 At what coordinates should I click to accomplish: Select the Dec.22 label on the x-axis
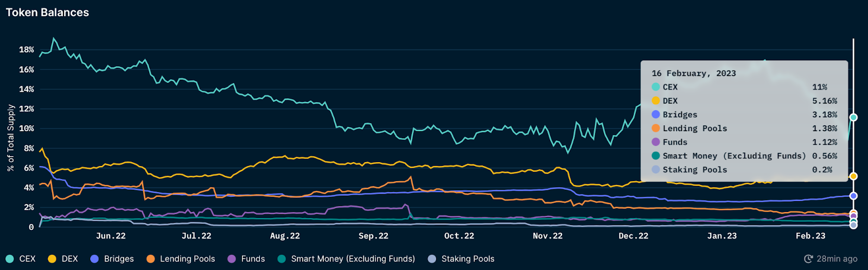click(633, 236)
